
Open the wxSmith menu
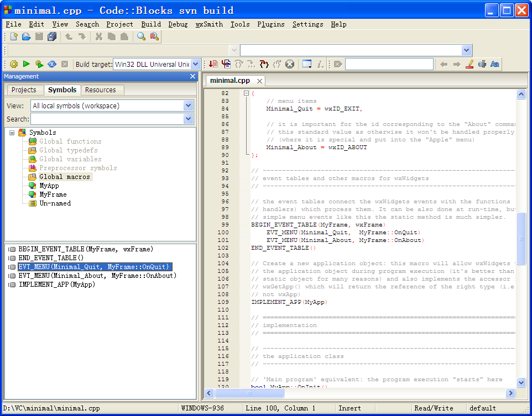click(x=209, y=24)
